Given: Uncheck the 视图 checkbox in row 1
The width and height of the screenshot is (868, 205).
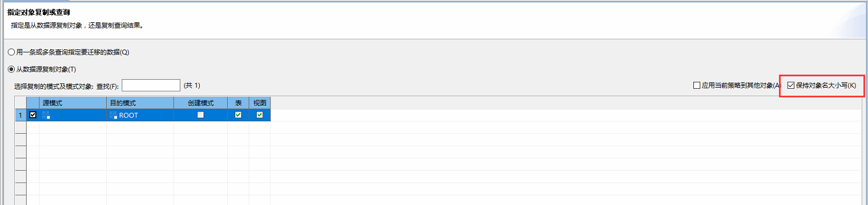Looking at the screenshot, I should pyautogui.click(x=260, y=115).
